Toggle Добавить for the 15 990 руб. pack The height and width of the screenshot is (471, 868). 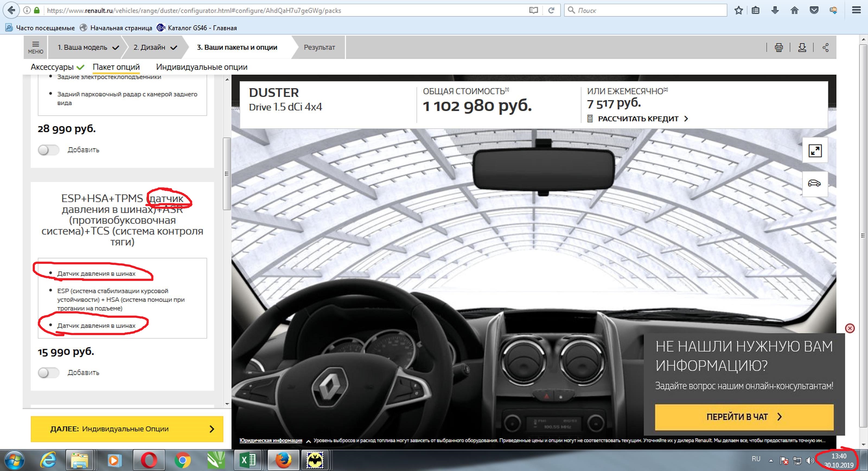49,372
